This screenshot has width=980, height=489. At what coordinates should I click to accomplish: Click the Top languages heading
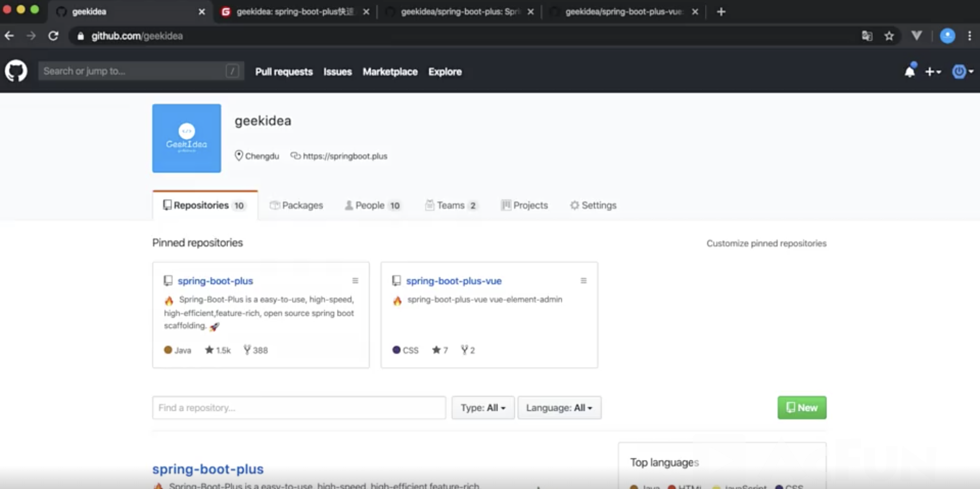[664, 463]
